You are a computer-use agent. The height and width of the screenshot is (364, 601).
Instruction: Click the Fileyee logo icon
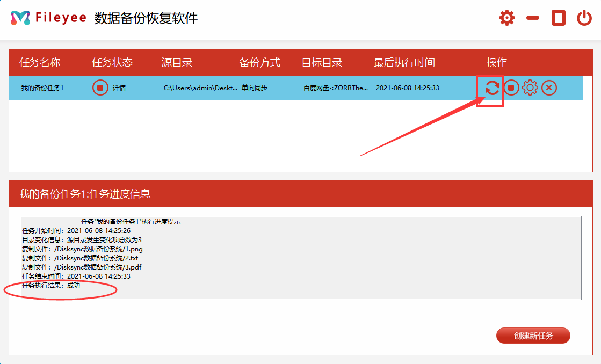click(x=20, y=18)
